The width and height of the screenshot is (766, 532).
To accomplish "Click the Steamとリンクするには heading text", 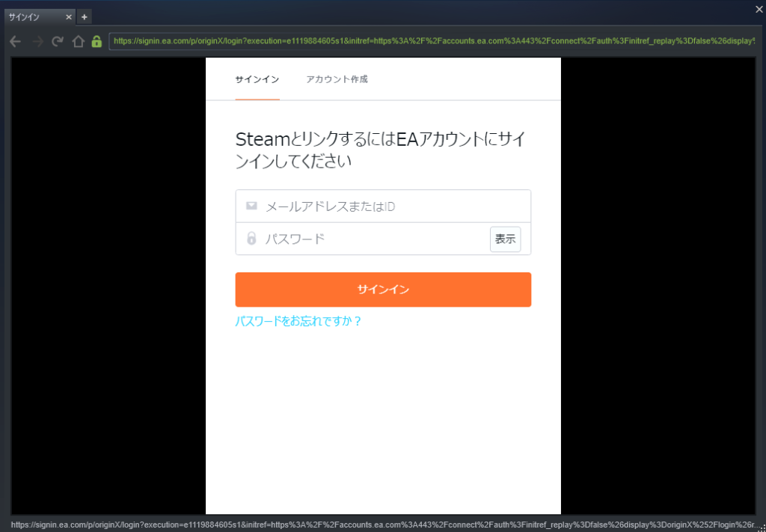I will point(380,150).
